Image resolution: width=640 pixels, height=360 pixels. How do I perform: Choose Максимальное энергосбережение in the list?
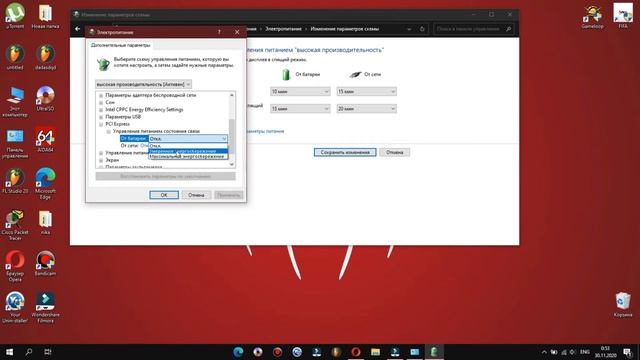pyautogui.click(x=188, y=156)
